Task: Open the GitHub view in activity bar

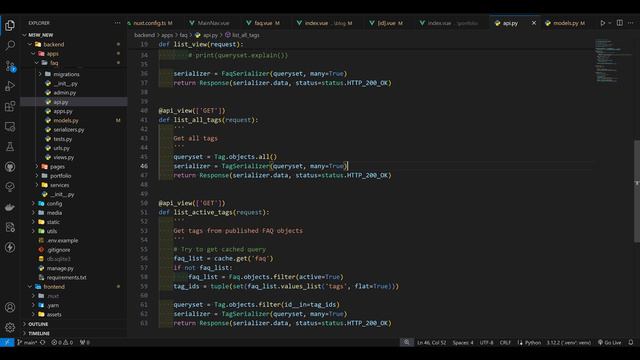Action: [x=10, y=167]
